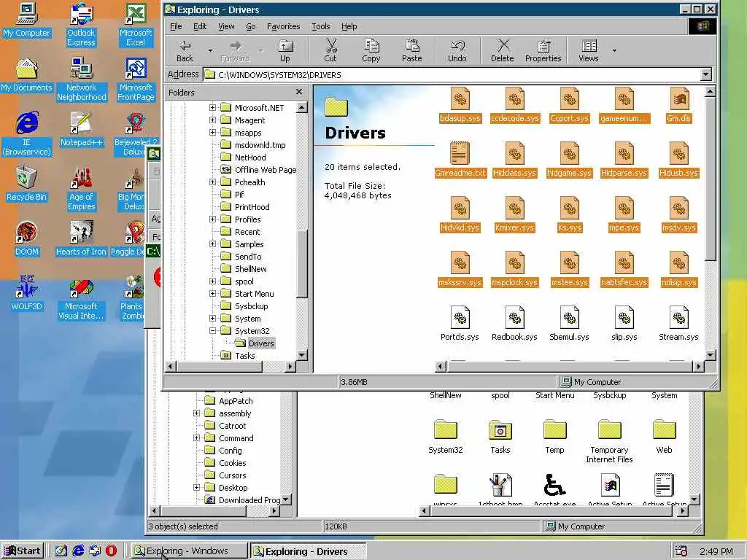Open Properties from the toolbar
The width and height of the screenshot is (747, 560).
coord(543,51)
